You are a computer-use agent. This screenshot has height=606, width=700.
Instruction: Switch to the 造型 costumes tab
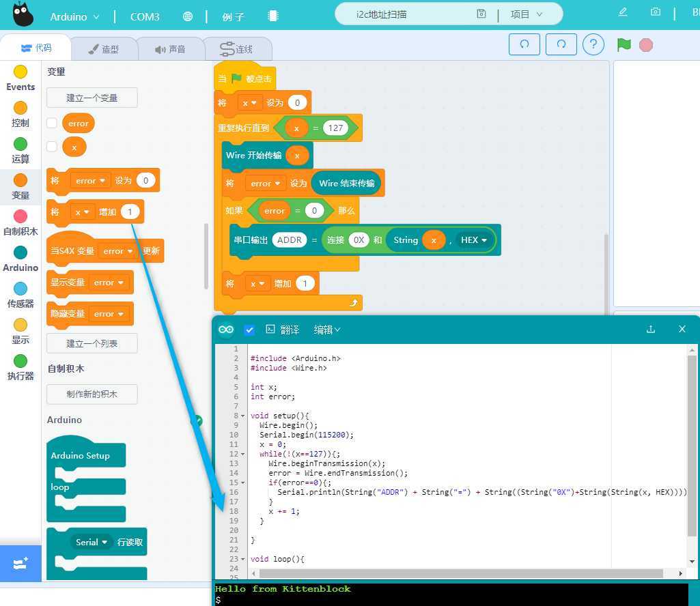pos(104,49)
